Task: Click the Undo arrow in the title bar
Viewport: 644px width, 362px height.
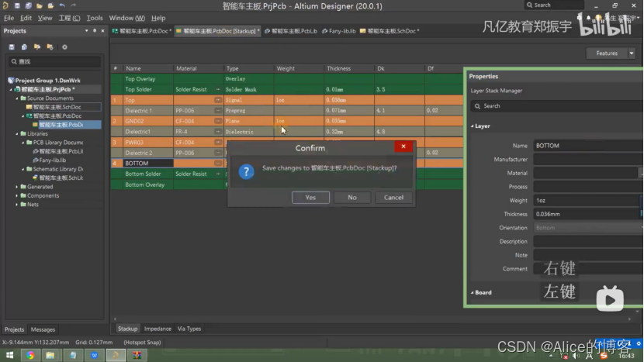Action: pyautogui.click(x=62, y=5)
